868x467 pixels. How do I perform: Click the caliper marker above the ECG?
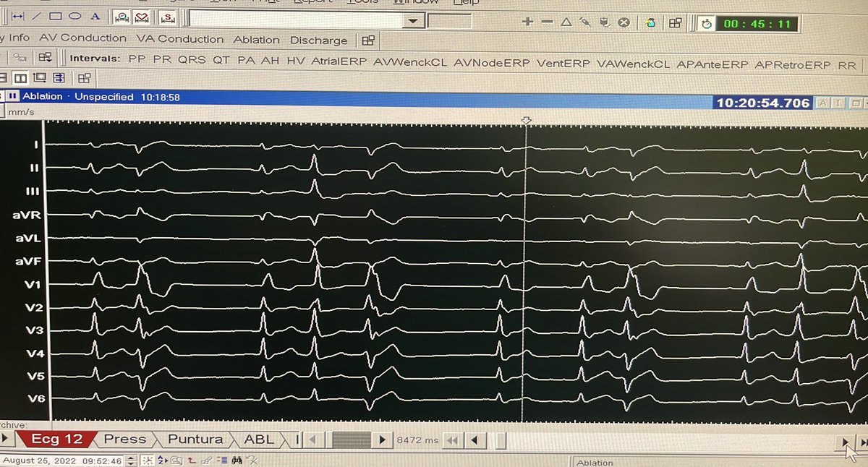pos(527,121)
